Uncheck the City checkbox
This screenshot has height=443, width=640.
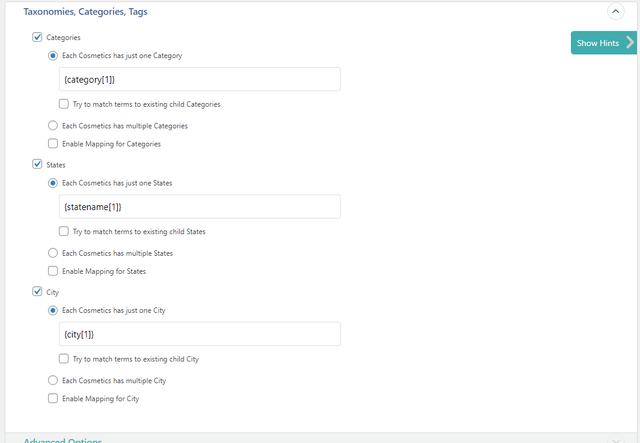[x=37, y=291]
